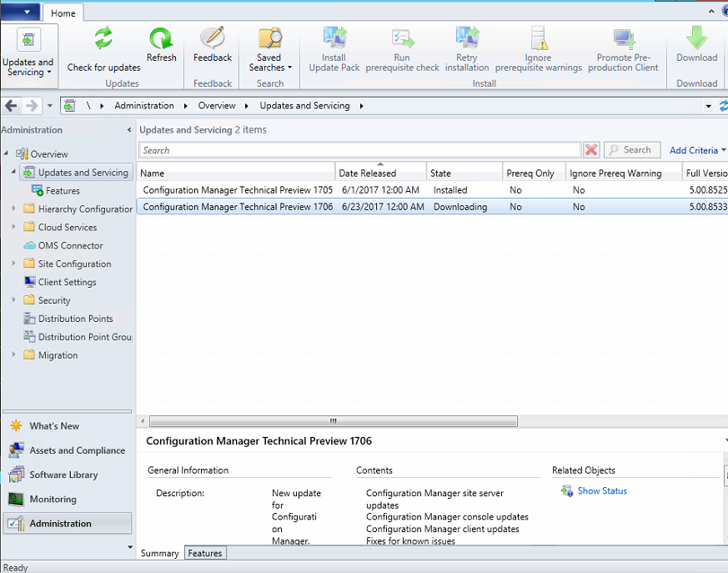Expand the Cloud Services node
728x573 pixels.
[13, 227]
